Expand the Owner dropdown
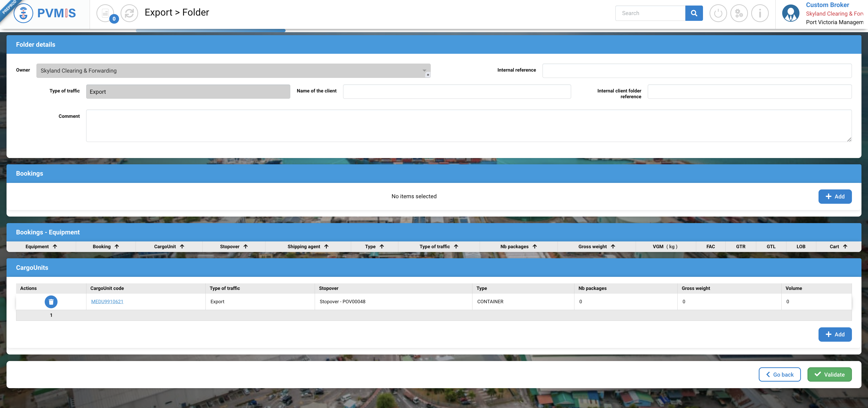The width and height of the screenshot is (868, 408). pos(424,71)
